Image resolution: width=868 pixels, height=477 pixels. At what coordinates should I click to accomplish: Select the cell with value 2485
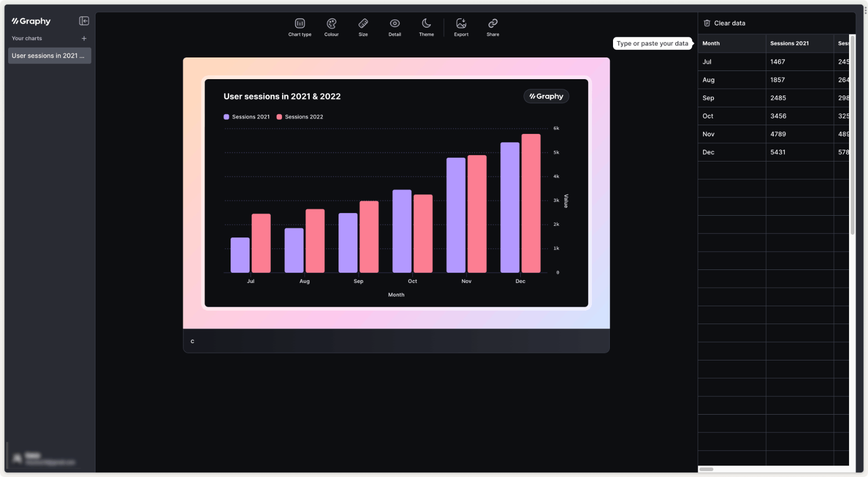(800, 98)
